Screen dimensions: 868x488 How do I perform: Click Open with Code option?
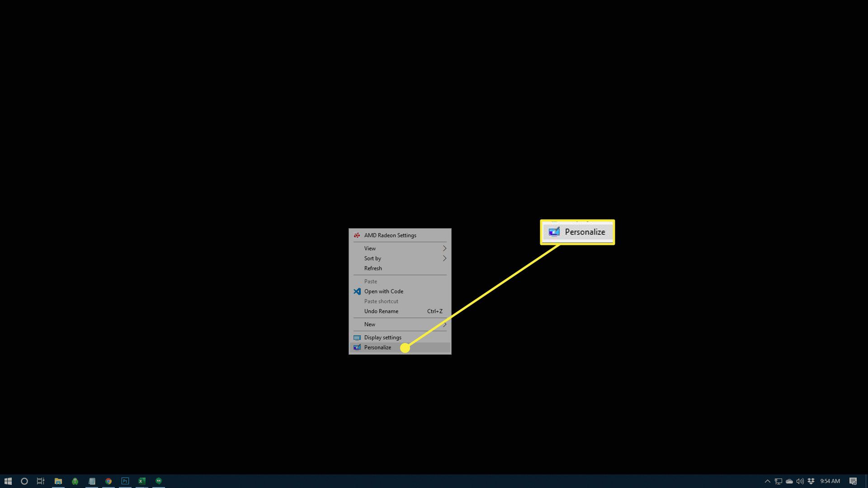(x=383, y=291)
